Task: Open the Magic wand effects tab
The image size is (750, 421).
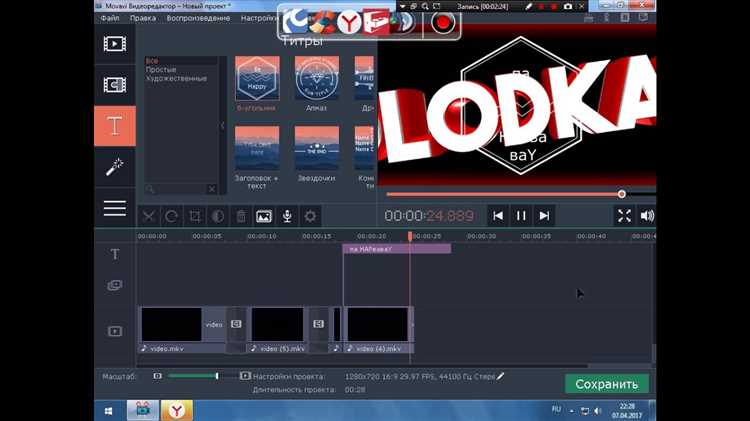Action: [115, 167]
